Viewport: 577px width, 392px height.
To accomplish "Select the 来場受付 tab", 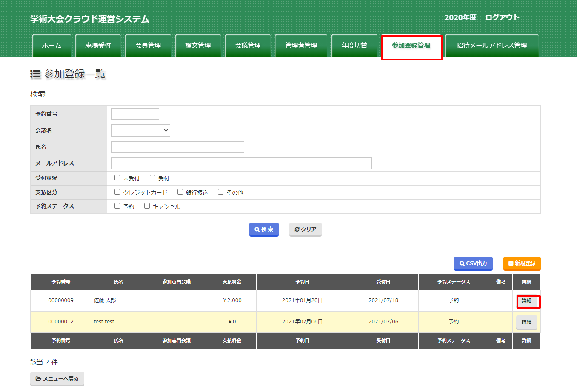I will click(x=98, y=46).
